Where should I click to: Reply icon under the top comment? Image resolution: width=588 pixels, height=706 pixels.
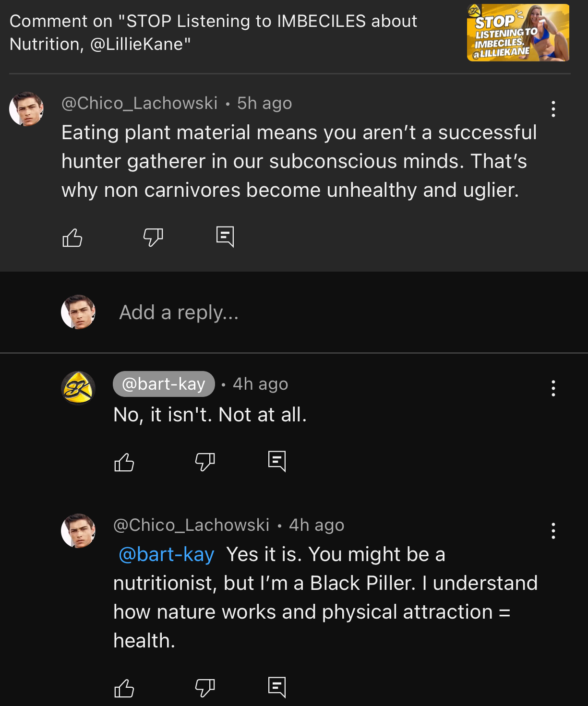(225, 237)
